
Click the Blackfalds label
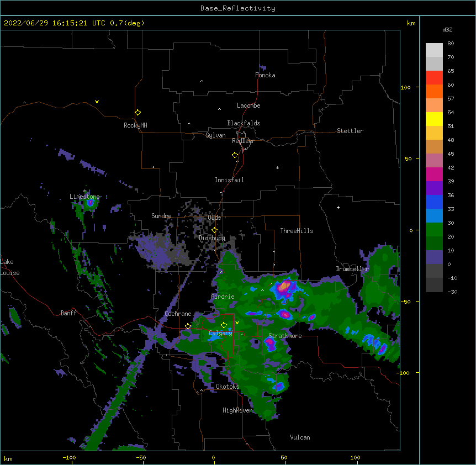(244, 123)
